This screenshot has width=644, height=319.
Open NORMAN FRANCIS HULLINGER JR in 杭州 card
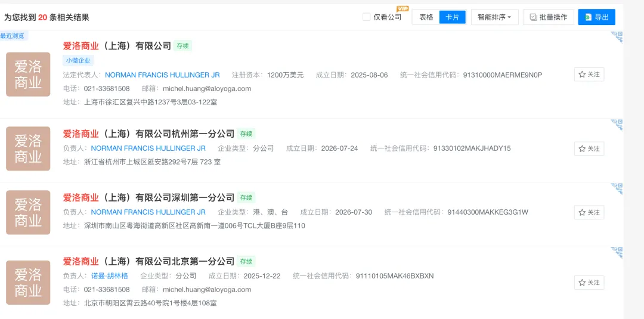[148, 148]
